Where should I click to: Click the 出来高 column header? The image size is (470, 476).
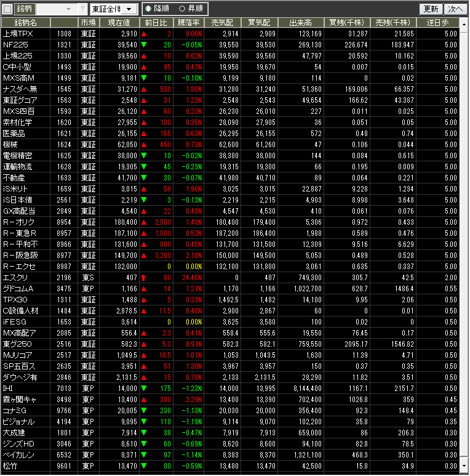[301, 23]
